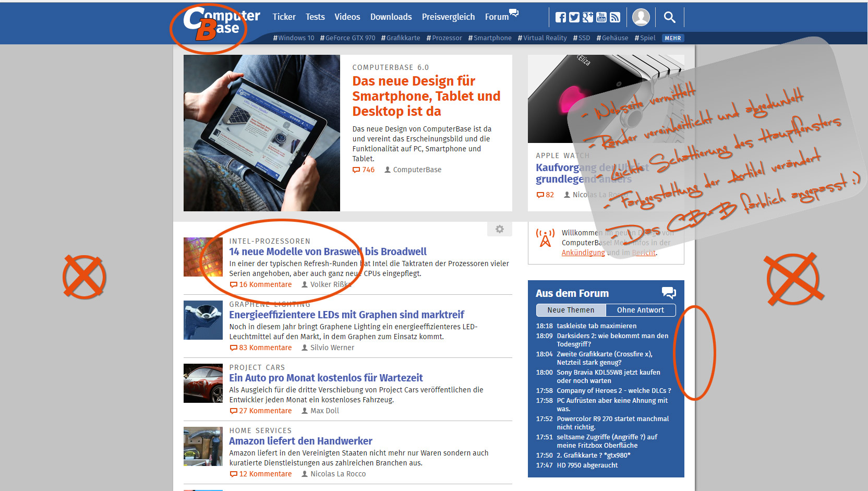Click comment icon before 27 Kommentare
Viewport: 868px width, 491px height.
234,411
